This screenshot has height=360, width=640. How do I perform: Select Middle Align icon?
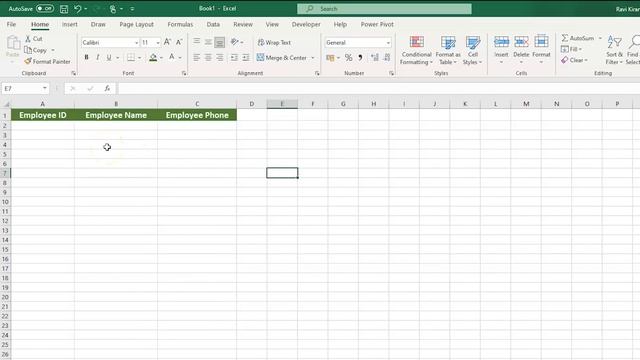pos(208,42)
